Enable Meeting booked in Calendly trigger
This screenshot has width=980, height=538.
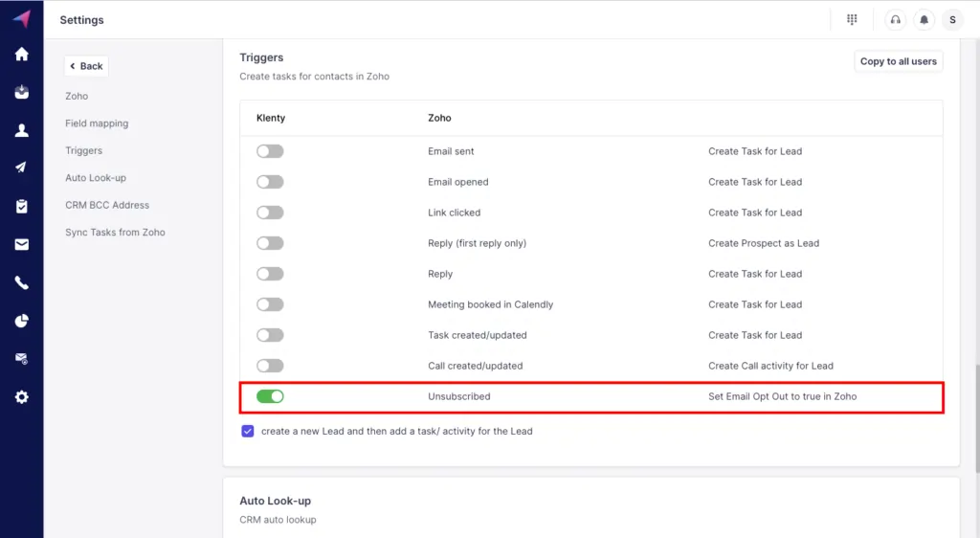[270, 304]
